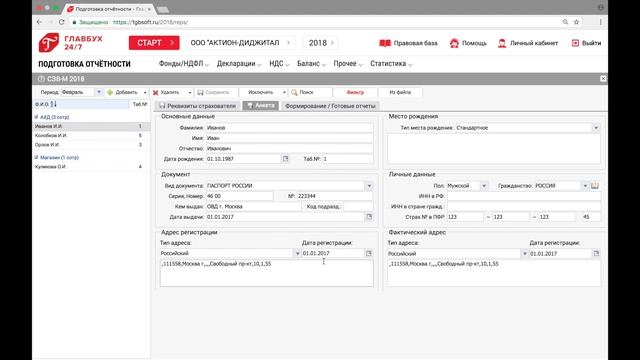Image resolution: width=640 pixels, height=360 pixels.
Task: Click the magnifier Поиск icon
Action: (294, 93)
